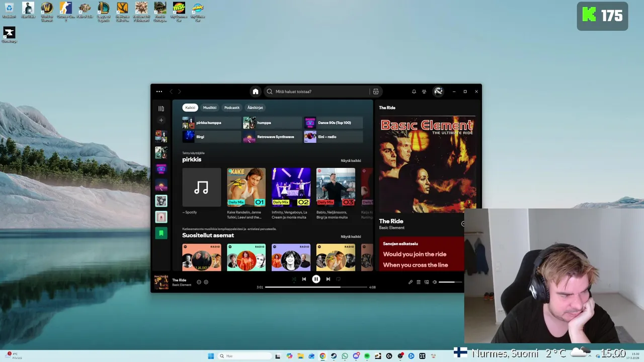Open the 'Birgi' shortcut tile
Screen dimensions: 644x362
tap(212, 137)
